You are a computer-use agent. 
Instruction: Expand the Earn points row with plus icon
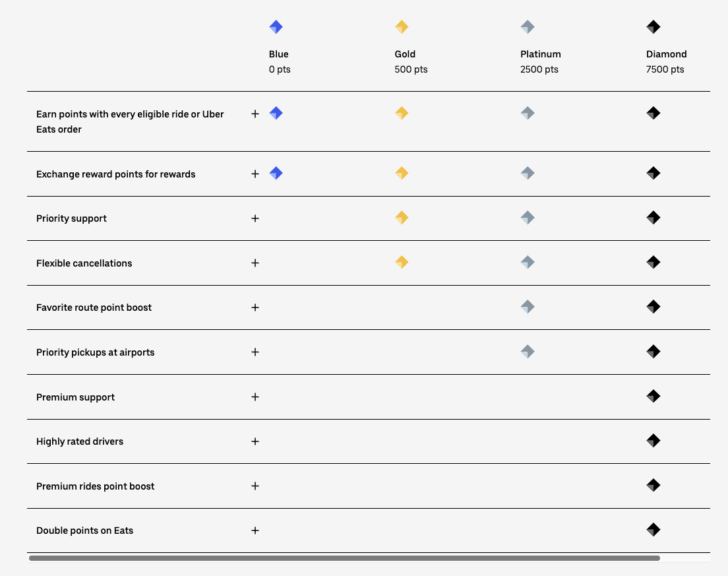[x=255, y=113]
